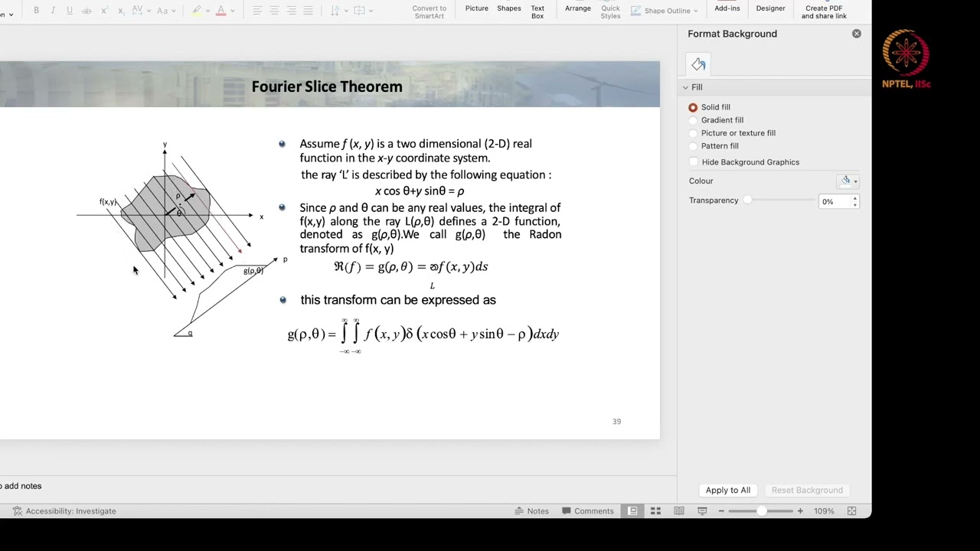This screenshot has width=980, height=551.
Task: Apply underline formatting
Action: coord(70,11)
